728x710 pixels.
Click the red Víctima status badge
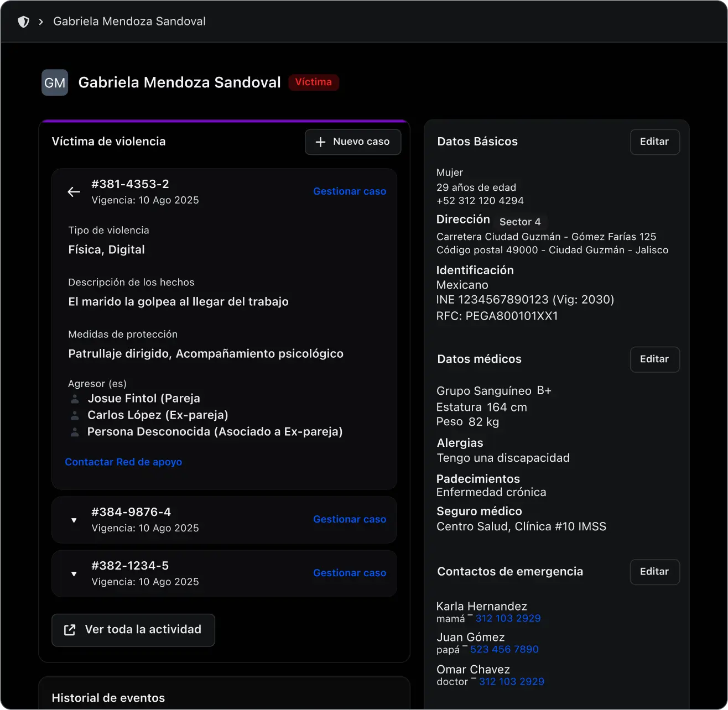[313, 82]
